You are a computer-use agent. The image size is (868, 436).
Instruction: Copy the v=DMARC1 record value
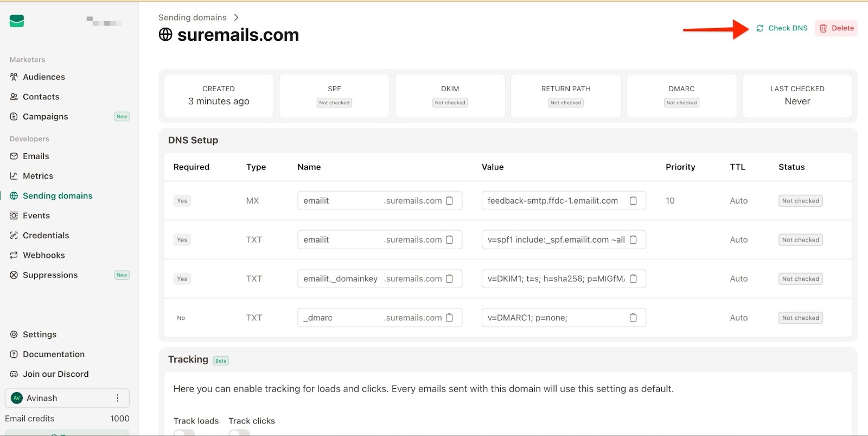tap(633, 318)
